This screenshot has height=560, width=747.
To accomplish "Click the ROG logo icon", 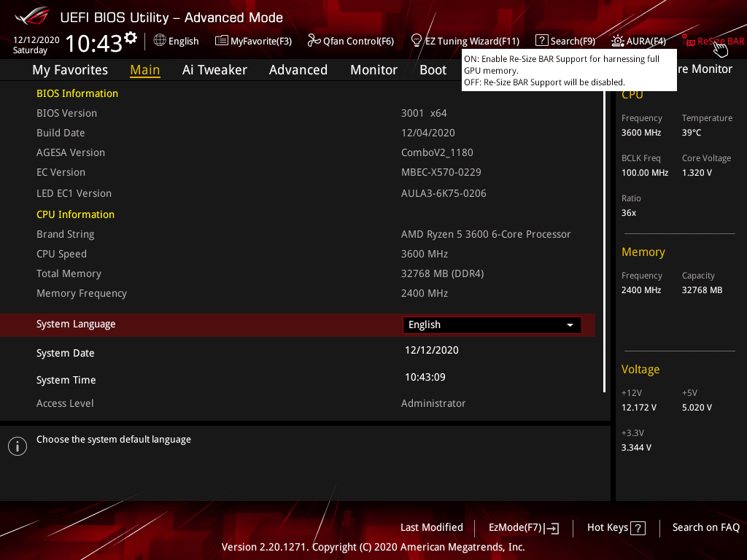I will pos(32,16).
